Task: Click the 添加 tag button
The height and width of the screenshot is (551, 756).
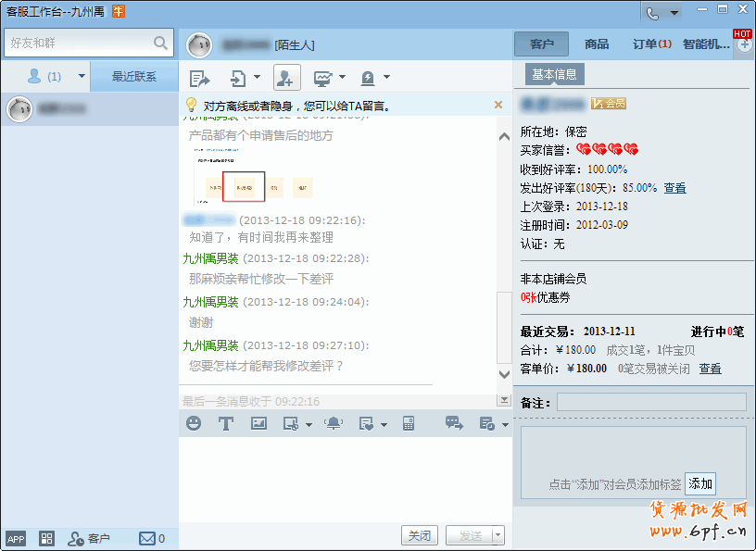Action: pyautogui.click(x=700, y=483)
